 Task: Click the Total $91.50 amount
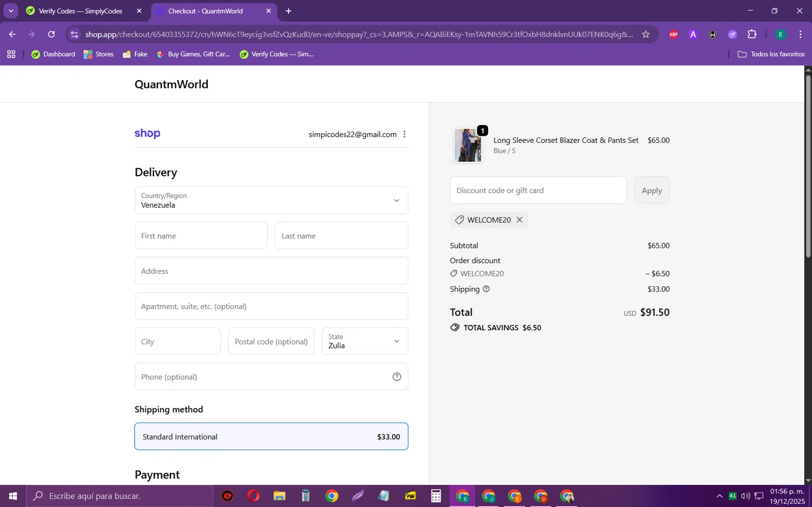tap(655, 312)
